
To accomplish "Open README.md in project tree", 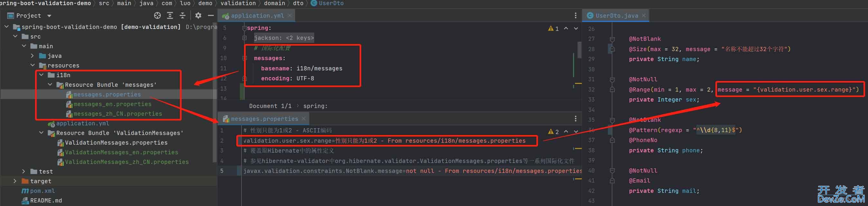I will (x=46, y=201).
